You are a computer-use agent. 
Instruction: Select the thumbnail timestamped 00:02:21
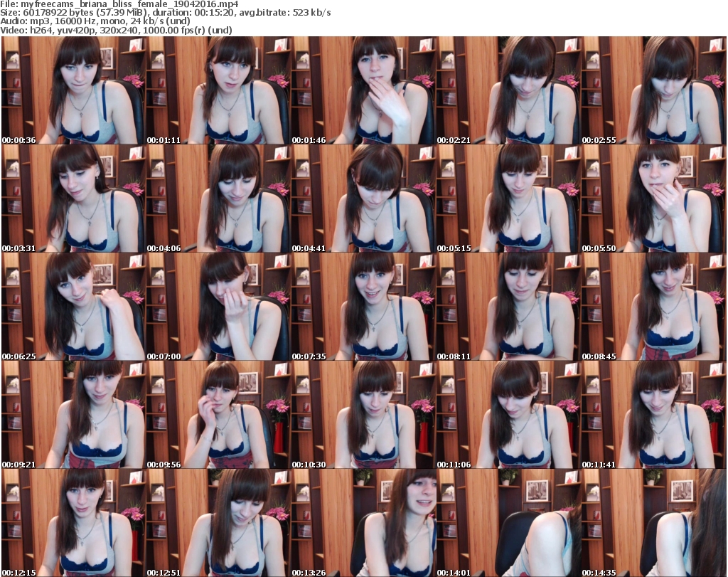508,90
